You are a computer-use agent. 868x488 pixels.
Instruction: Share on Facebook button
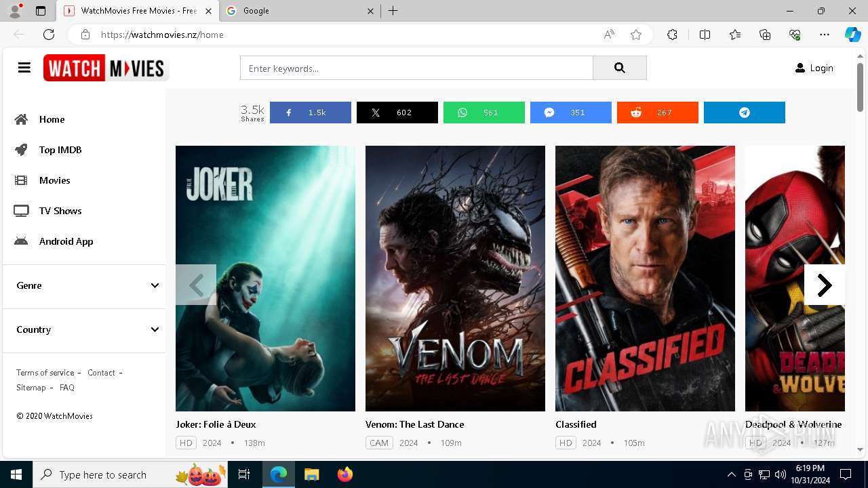pyautogui.click(x=311, y=113)
